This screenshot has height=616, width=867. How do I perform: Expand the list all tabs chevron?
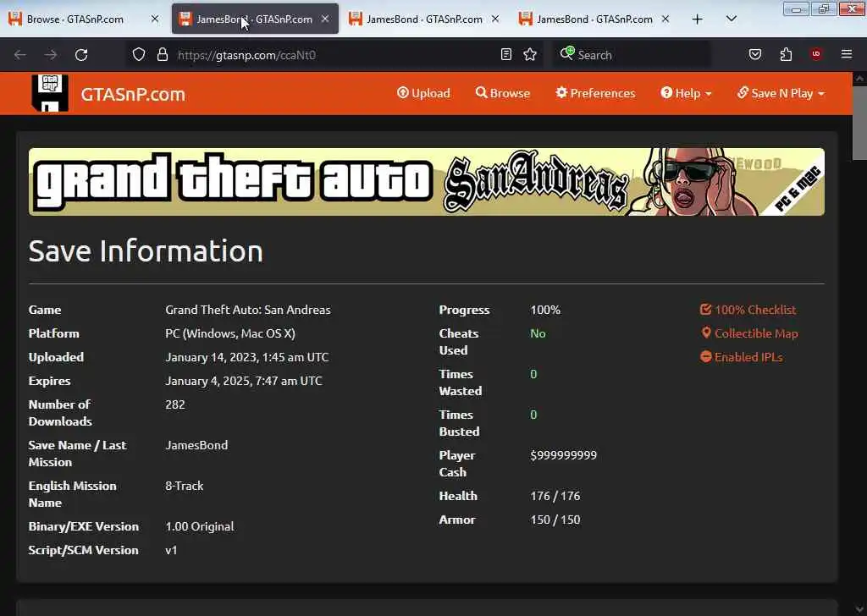[731, 19]
